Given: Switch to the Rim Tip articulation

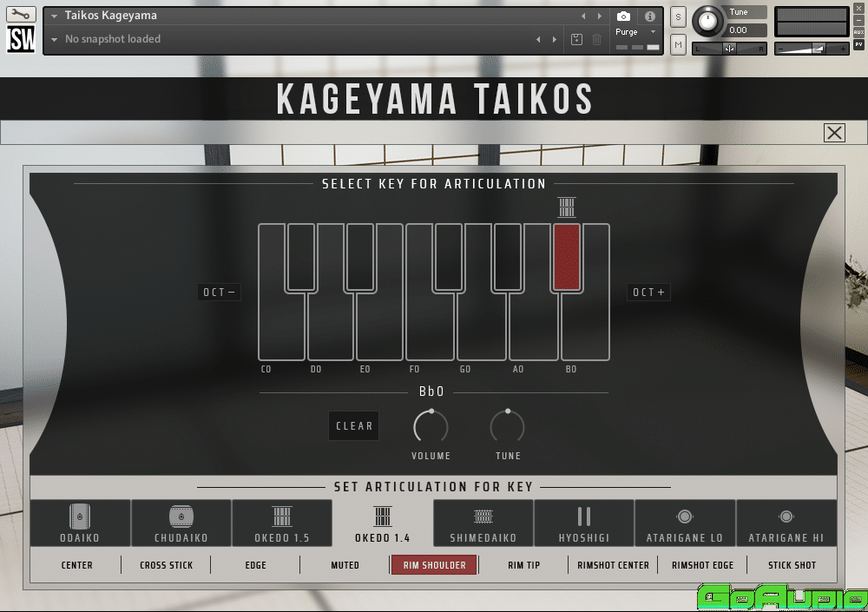Looking at the screenshot, I should [x=523, y=565].
